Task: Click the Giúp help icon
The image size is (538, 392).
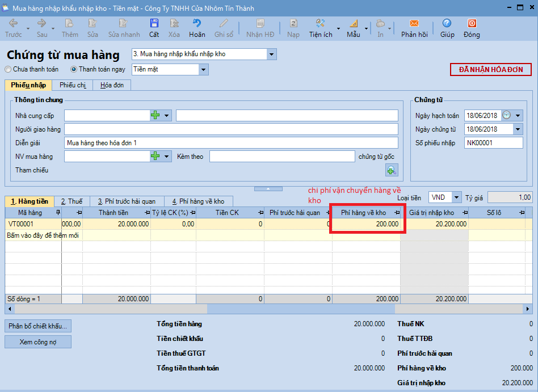Action: click(x=447, y=23)
